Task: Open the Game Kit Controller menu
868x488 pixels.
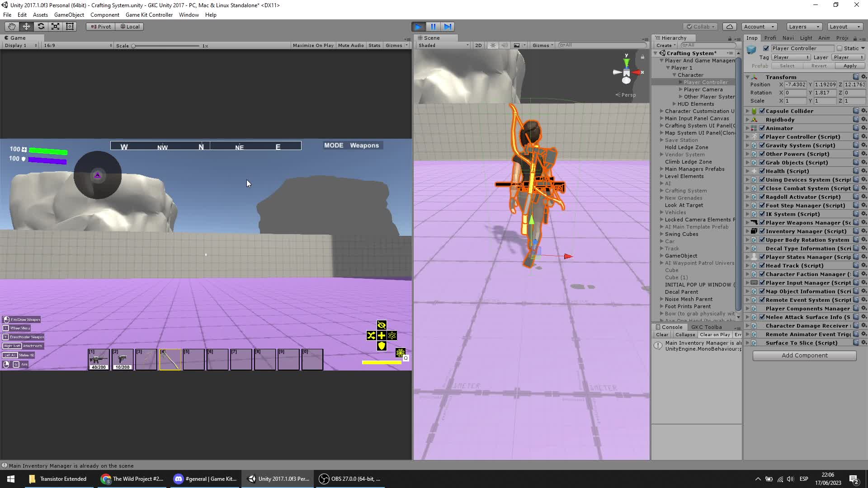Action: tap(149, 15)
